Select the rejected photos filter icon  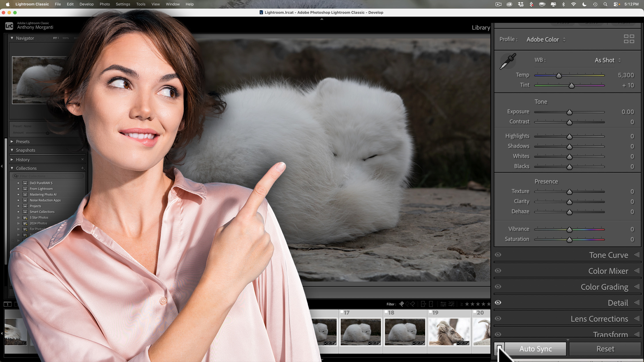point(413,304)
